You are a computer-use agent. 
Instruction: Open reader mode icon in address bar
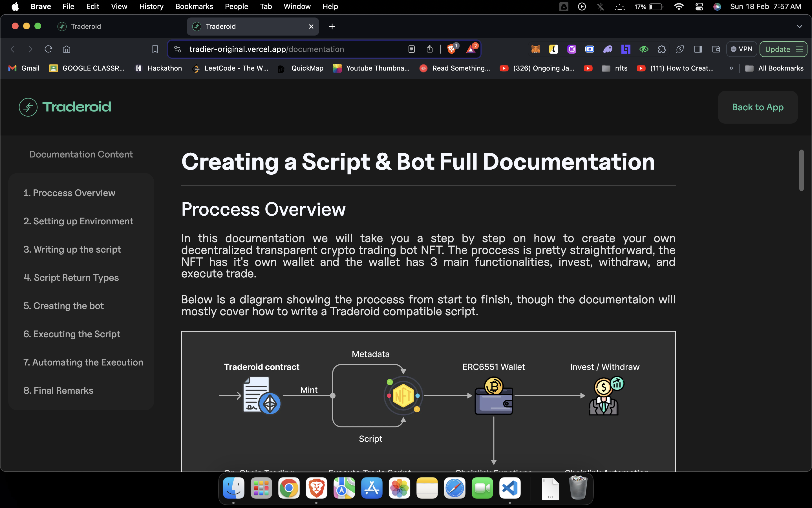(411, 49)
